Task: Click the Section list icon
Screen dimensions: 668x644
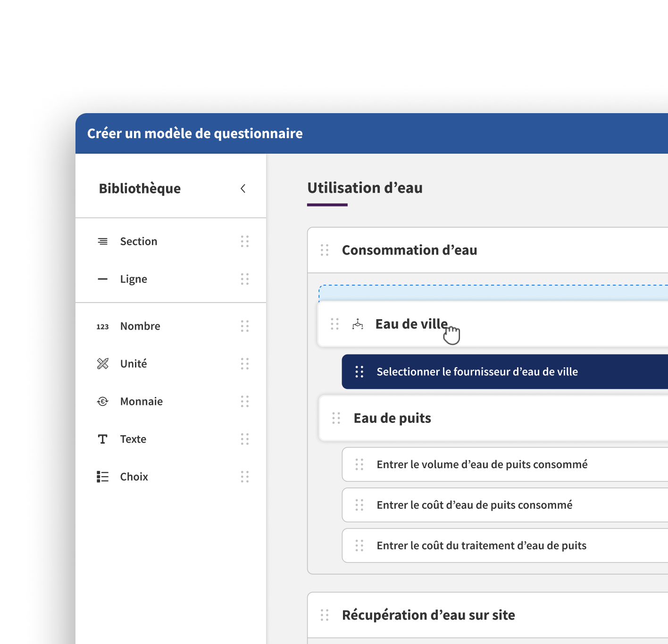Action: point(103,241)
